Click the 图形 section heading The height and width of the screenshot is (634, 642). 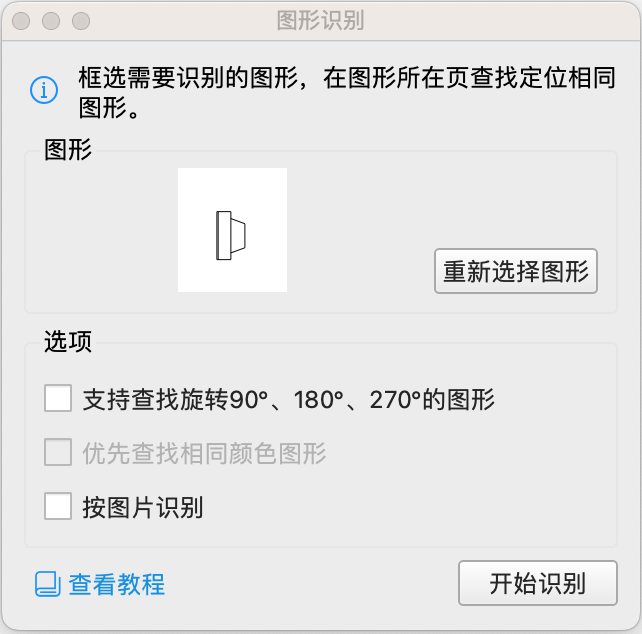[x=68, y=150]
